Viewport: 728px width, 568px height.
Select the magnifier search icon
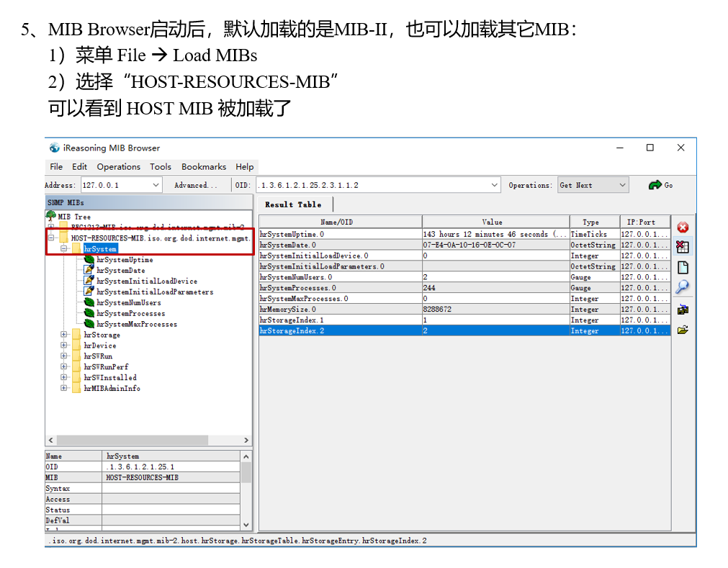pos(682,287)
